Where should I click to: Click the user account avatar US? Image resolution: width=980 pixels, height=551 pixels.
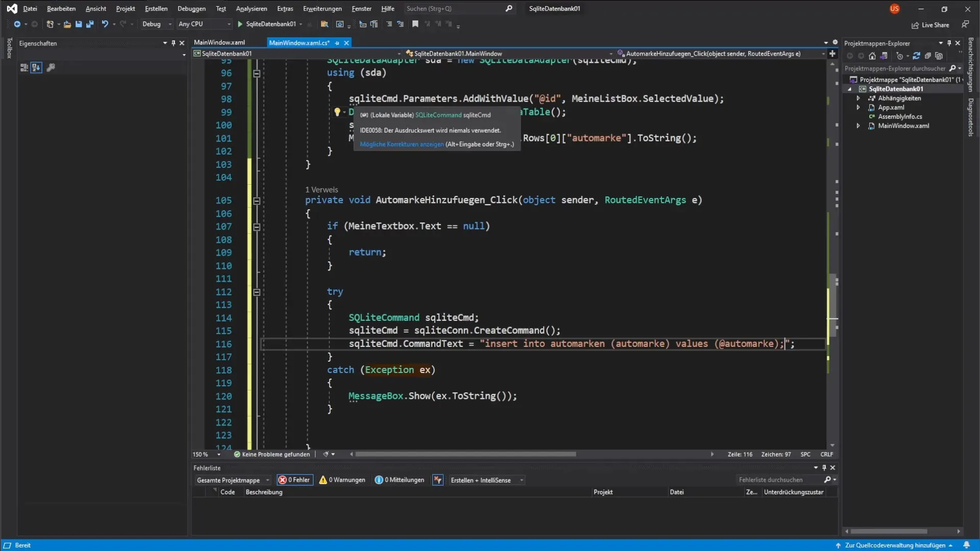tap(894, 9)
